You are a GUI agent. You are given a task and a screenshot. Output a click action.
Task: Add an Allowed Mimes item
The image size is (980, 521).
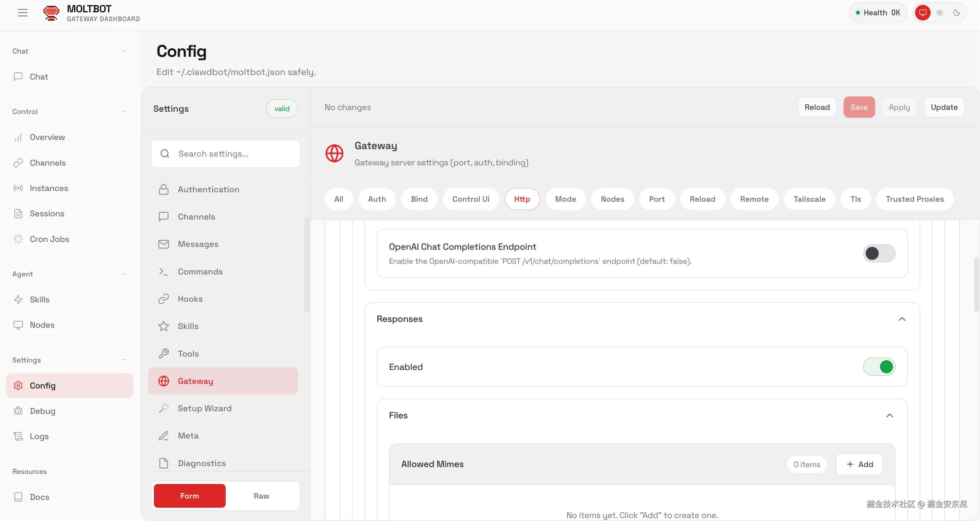859,464
